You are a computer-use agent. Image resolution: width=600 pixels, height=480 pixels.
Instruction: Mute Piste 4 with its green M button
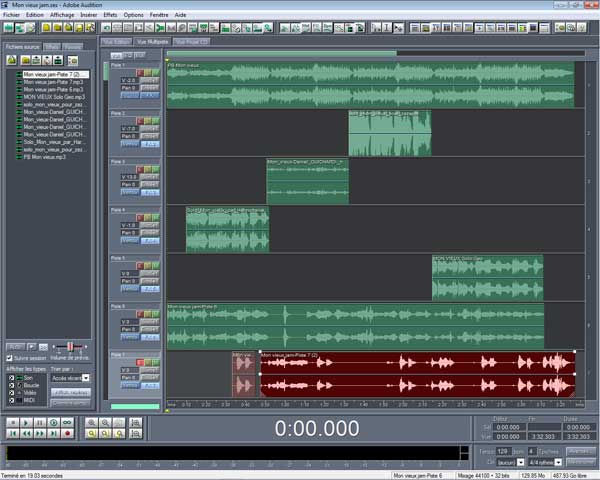(155, 217)
